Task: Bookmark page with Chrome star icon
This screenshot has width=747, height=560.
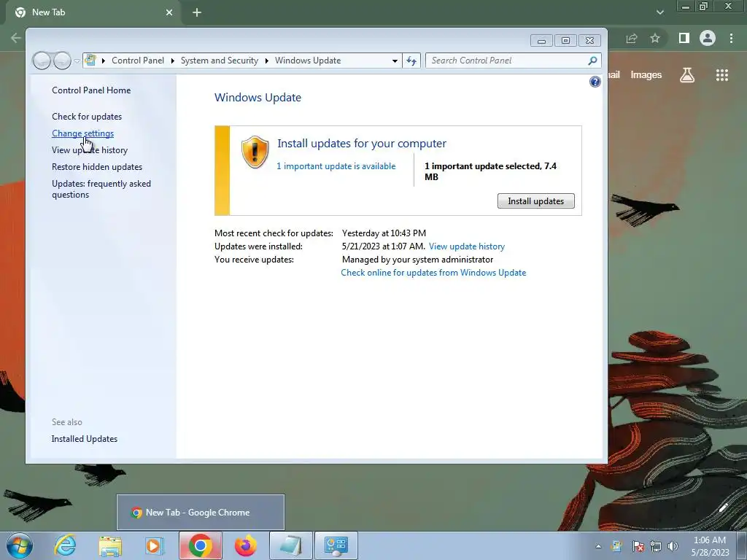Action: click(655, 38)
